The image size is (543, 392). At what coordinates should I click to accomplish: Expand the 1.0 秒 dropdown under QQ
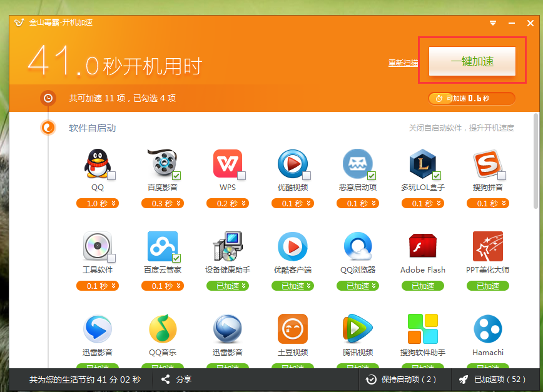[x=114, y=203]
